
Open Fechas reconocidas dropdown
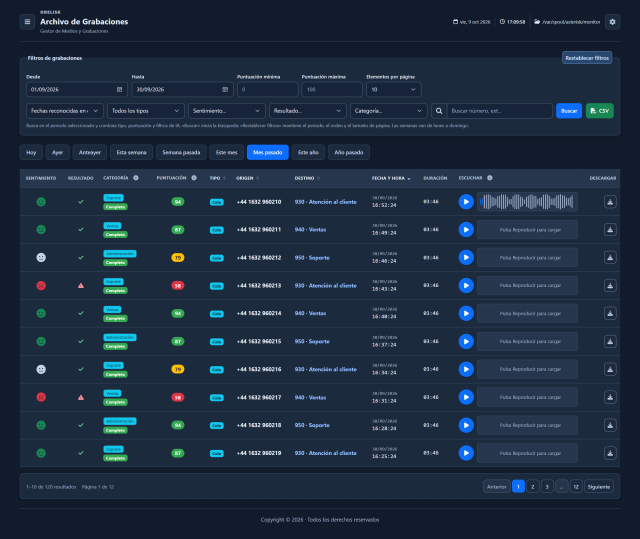pyautogui.click(x=64, y=111)
